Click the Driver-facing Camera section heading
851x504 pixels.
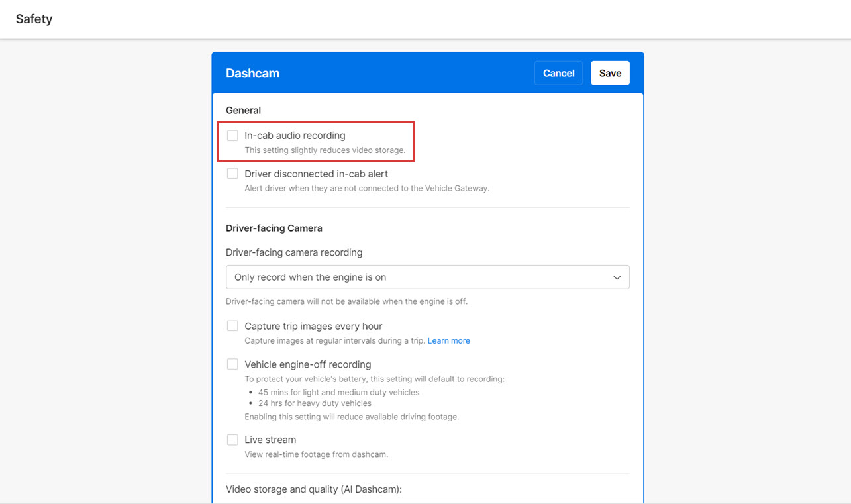[x=274, y=228]
